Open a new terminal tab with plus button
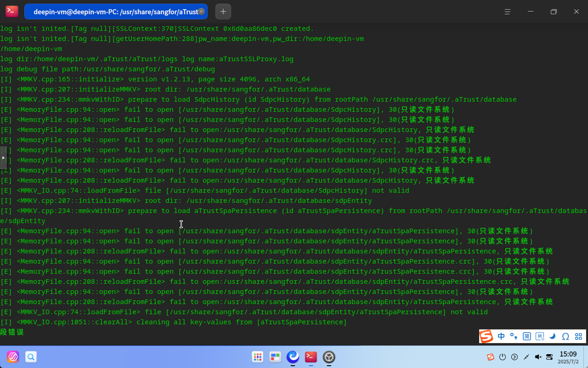 click(223, 11)
